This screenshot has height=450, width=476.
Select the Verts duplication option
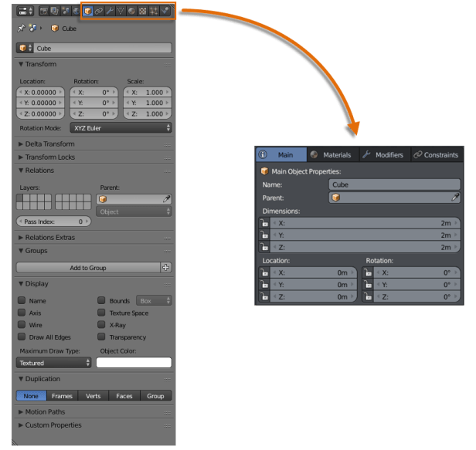[93, 396]
